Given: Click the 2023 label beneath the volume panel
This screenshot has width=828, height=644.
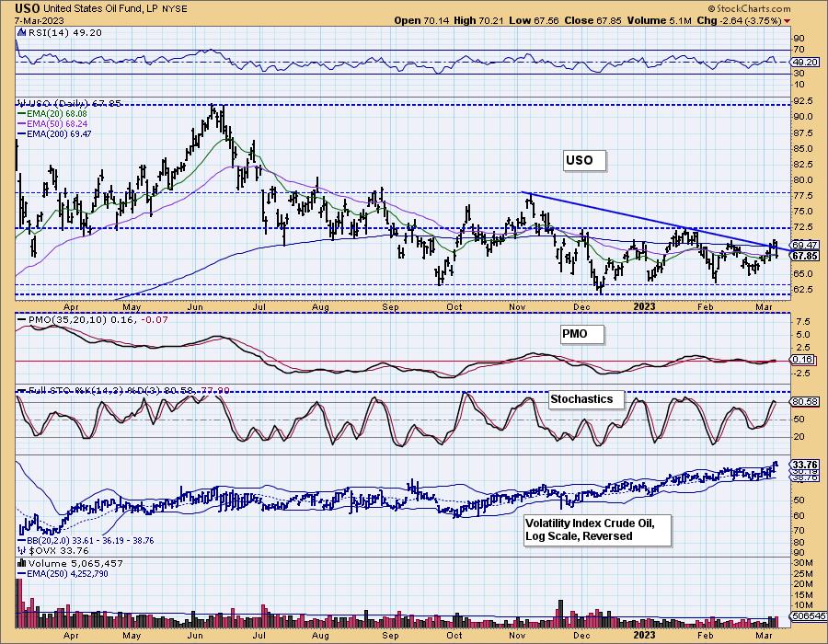Looking at the screenshot, I should pos(644,635).
